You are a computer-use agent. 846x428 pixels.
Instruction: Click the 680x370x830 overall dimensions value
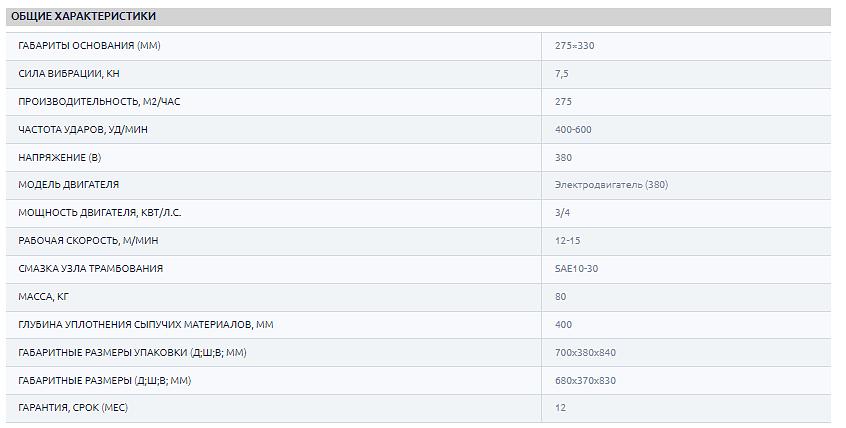coord(585,380)
